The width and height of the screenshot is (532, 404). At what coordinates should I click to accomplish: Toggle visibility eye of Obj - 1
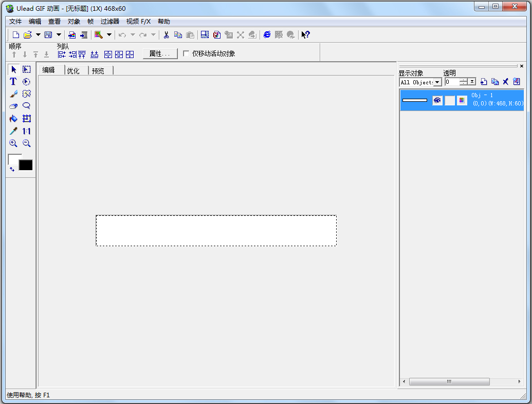pyautogui.click(x=437, y=100)
